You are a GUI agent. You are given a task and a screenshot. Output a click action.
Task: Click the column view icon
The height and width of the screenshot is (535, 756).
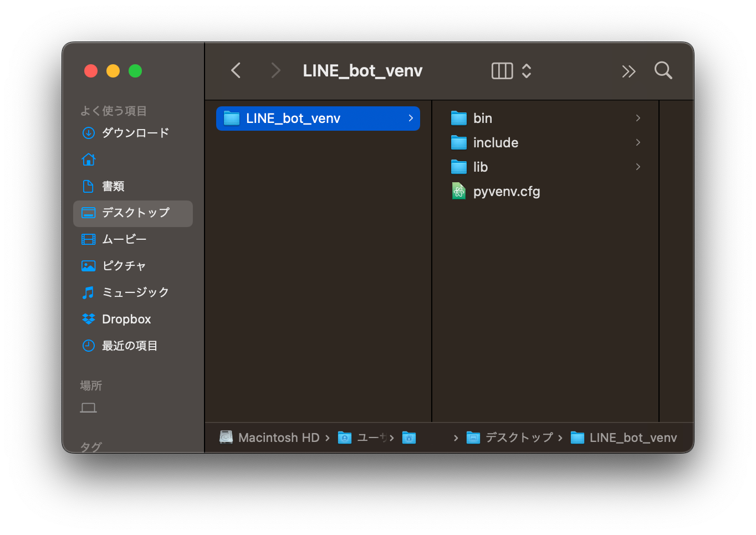[502, 71]
